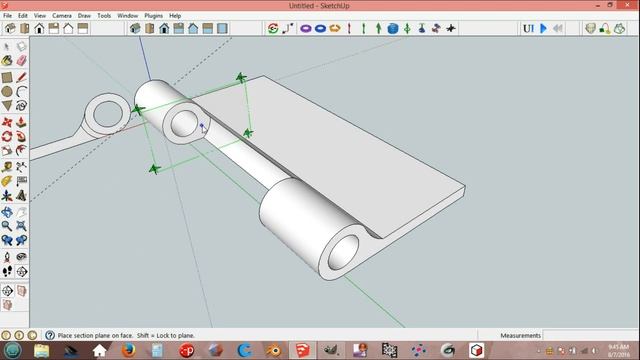Start the physics simulation play button
The width and height of the screenshot is (640, 360).
click(x=543, y=28)
